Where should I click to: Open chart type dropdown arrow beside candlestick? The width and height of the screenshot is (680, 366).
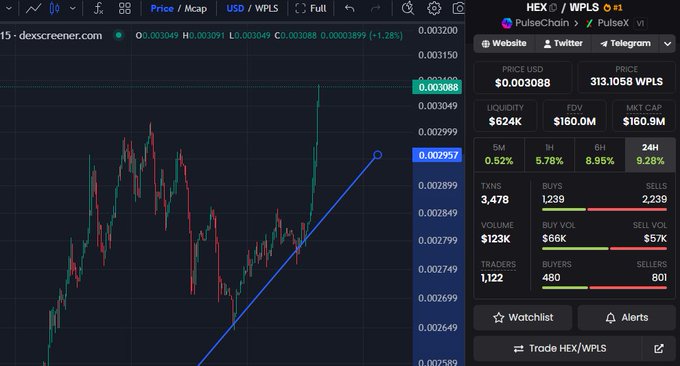[x=73, y=8]
